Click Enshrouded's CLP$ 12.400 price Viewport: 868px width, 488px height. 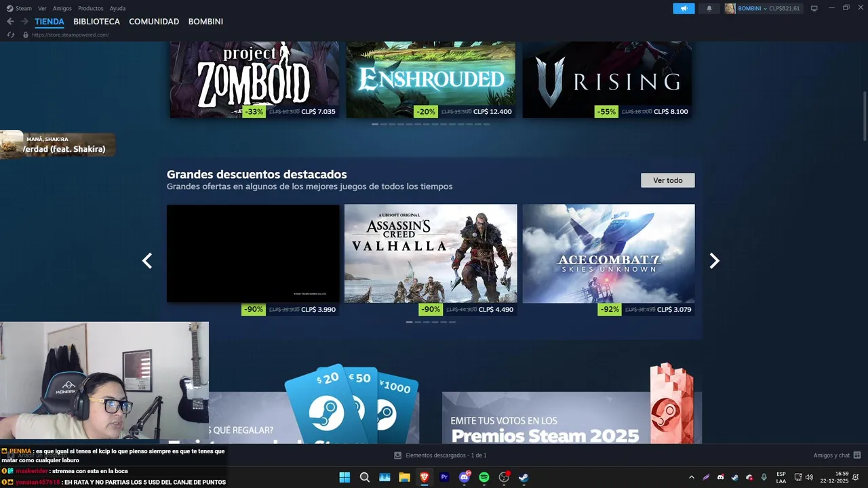(x=492, y=112)
